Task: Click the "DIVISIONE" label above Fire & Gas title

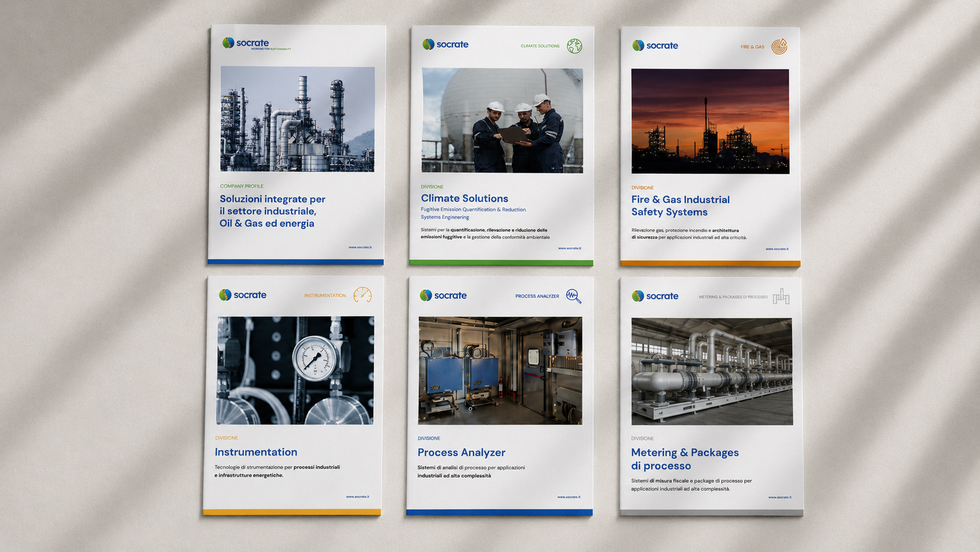Action: [x=642, y=188]
